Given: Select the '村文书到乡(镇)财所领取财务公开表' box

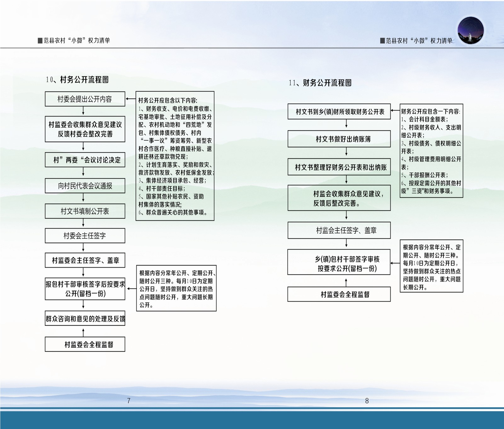Looking at the screenshot, I should [x=339, y=111].
